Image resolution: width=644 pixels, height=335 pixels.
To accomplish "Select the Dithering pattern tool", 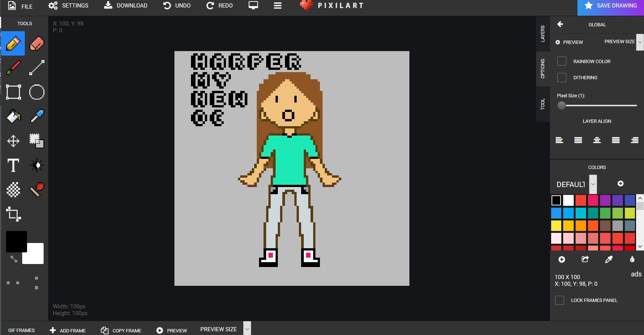I will coord(13,190).
